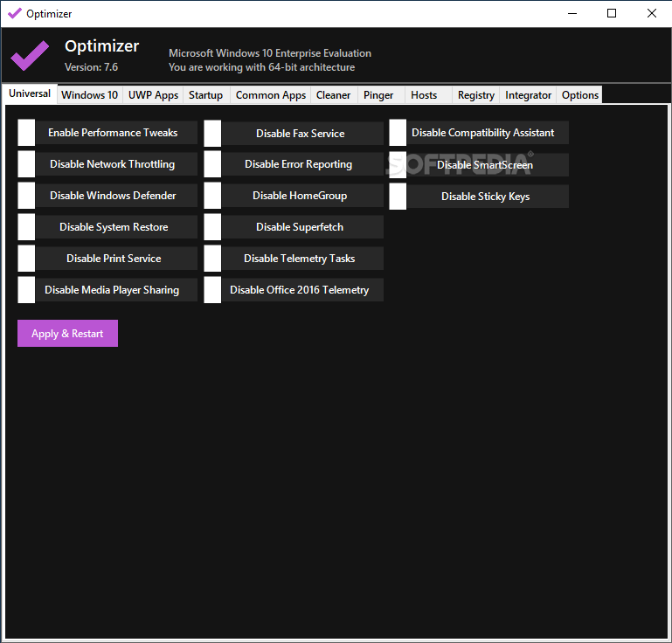Switch to the Integrator tab
The width and height of the screenshot is (672, 643).
(x=528, y=95)
